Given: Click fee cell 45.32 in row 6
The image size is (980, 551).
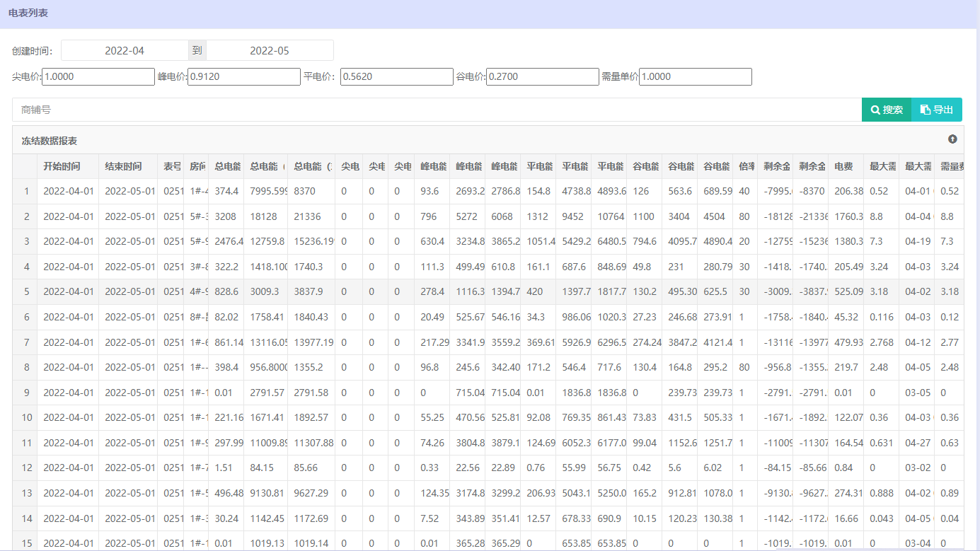Looking at the screenshot, I should [x=846, y=317].
